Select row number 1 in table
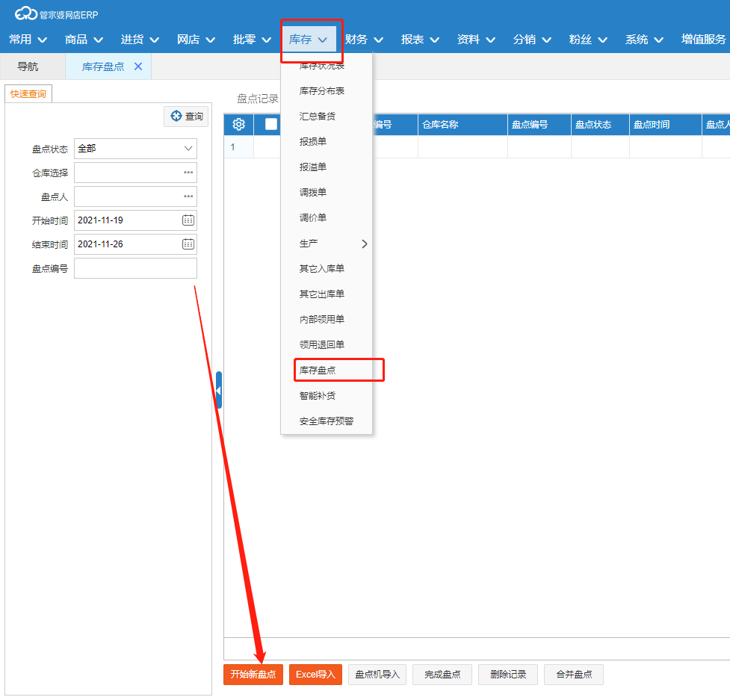 coord(238,146)
